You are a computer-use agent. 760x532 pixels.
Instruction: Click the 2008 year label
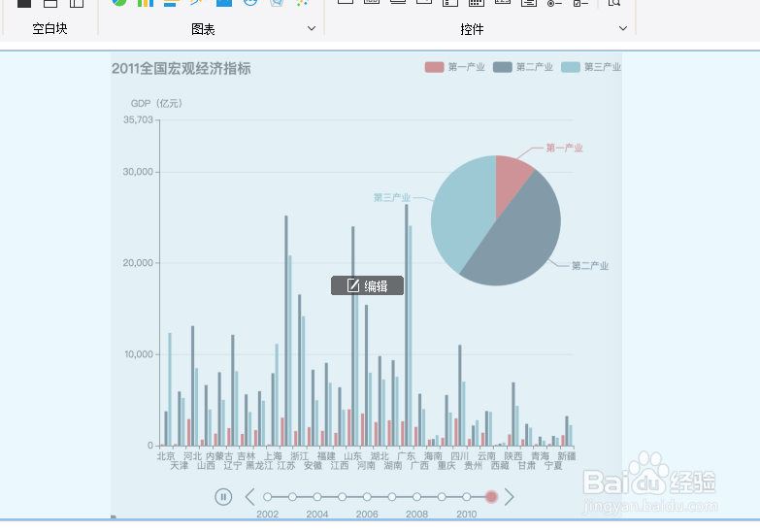pos(416,515)
